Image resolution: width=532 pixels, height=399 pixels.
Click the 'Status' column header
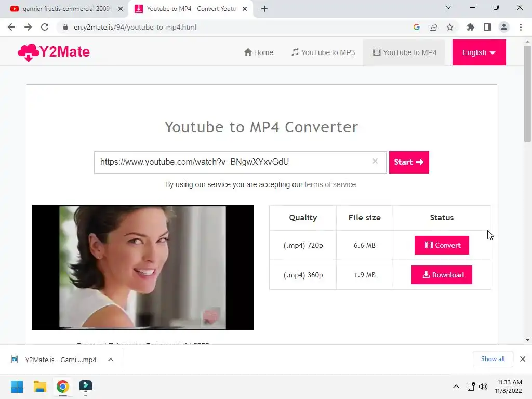(x=442, y=218)
